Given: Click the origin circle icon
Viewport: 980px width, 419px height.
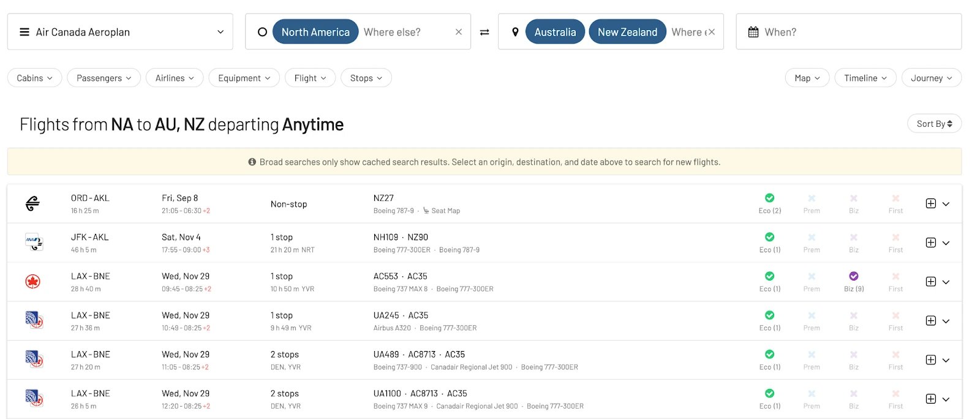Looking at the screenshot, I should point(262,32).
